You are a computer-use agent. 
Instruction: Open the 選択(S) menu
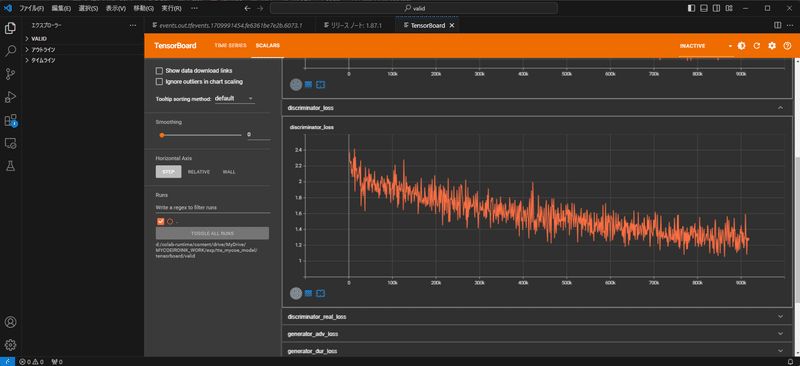(88, 9)
